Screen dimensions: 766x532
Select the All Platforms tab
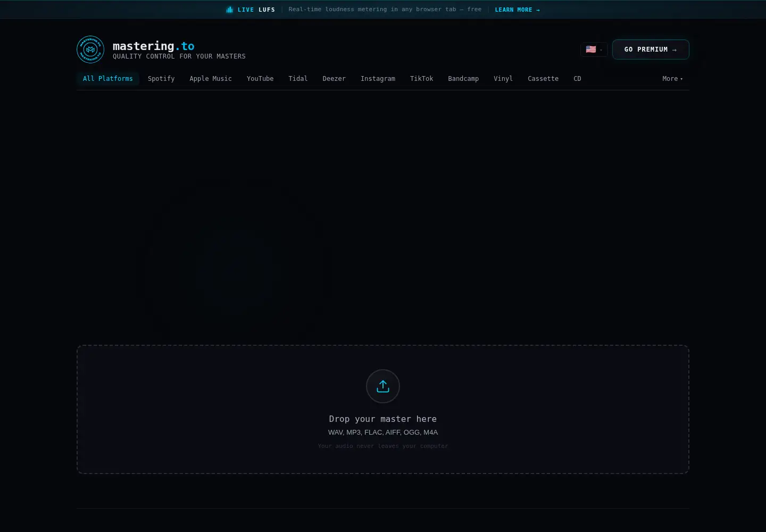(108, 79)
